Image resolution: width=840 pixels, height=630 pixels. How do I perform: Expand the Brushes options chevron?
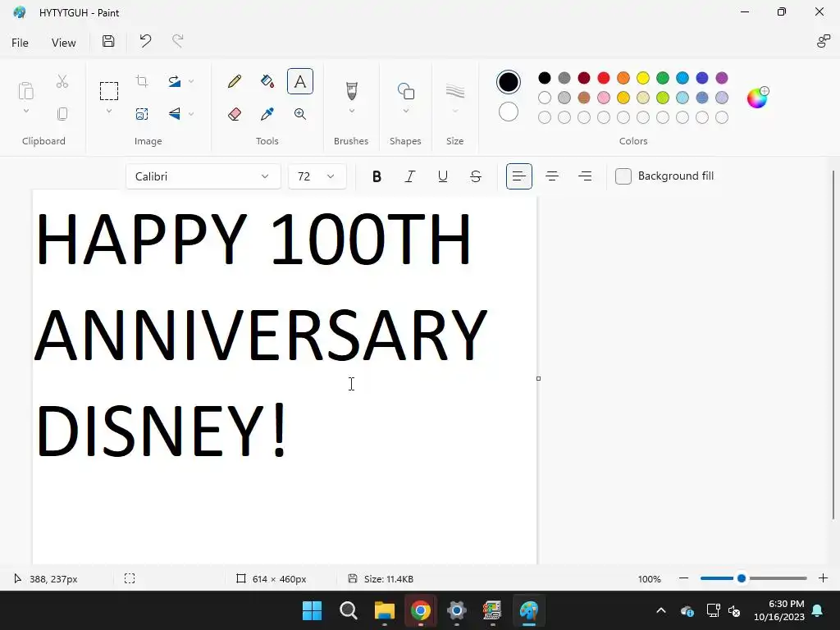pyautogui.click(x=351, y=111)
